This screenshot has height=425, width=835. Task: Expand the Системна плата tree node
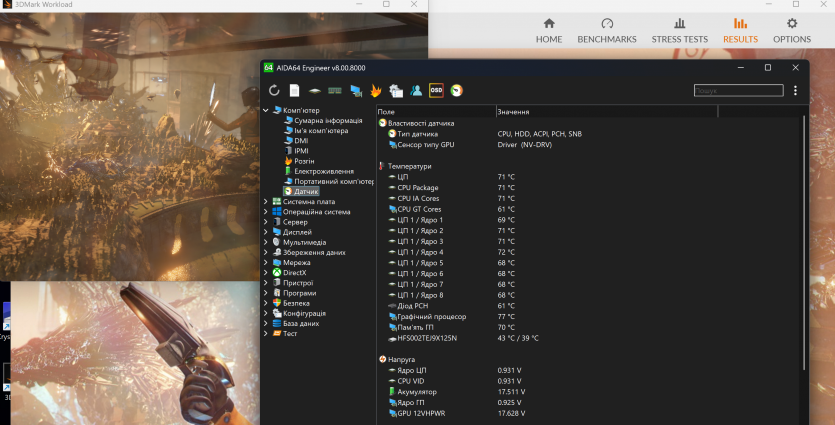point(266,201)
